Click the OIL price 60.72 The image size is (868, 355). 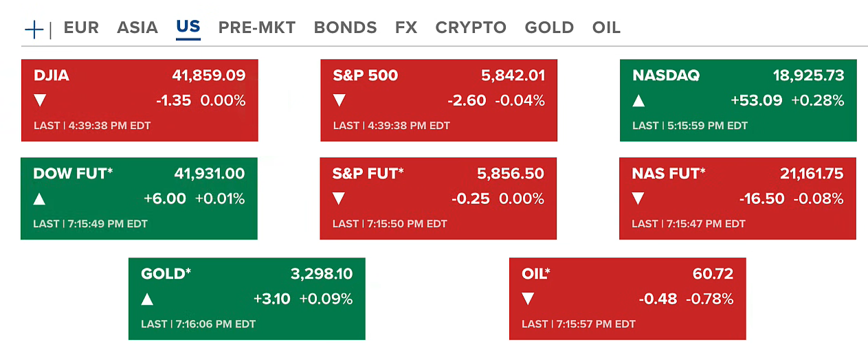pyautogui.click(x=713, y=274)
